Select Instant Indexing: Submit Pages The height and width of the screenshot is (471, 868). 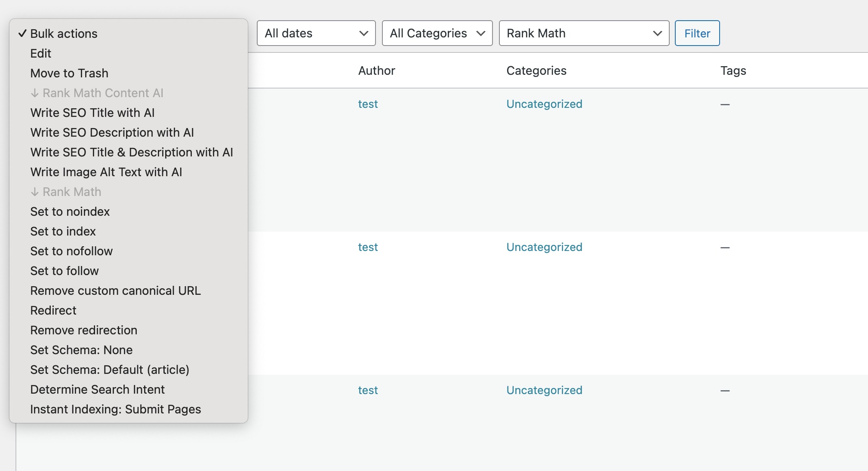(115, 409)
